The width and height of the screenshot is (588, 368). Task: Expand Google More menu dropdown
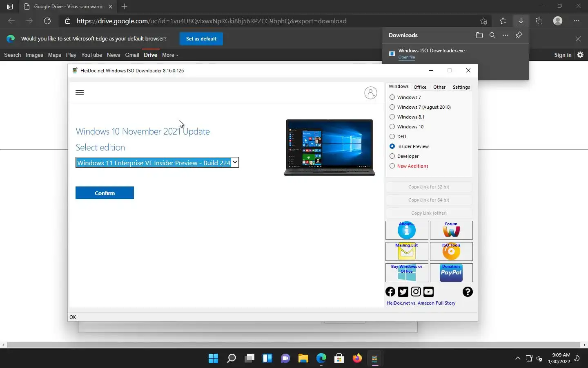coord(170,55)
